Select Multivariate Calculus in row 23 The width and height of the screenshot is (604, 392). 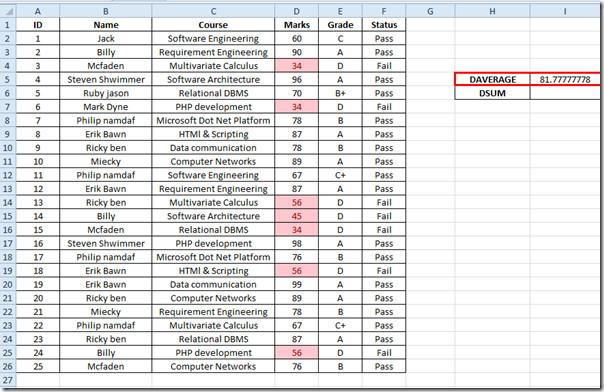(x=213, y=325)
